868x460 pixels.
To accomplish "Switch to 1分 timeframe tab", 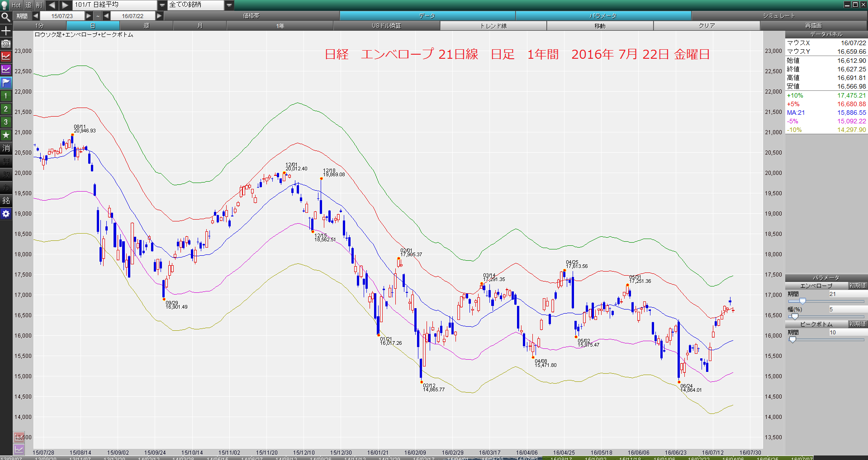I will (40, 26).
